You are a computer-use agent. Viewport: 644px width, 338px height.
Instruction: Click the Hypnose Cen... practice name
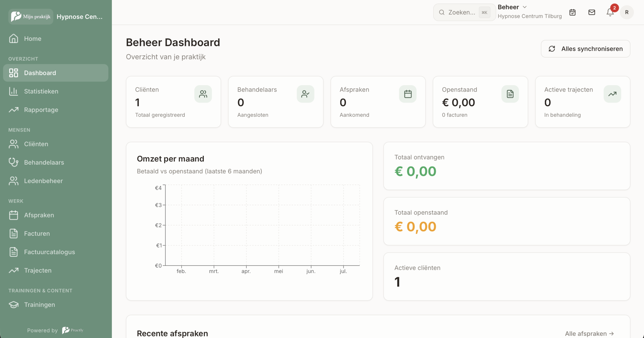pyautogui.click(x=79, y=17)
